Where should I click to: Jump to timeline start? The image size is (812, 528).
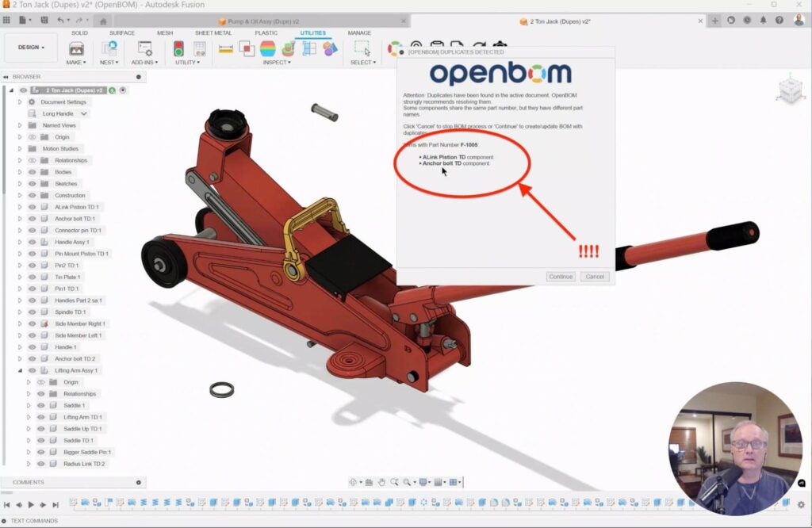pyautogui.click(x=6, y=504)
